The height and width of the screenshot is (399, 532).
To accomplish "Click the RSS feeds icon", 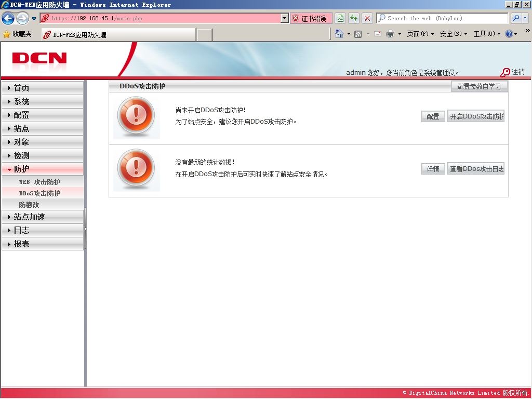I will [x=358, y=34].
